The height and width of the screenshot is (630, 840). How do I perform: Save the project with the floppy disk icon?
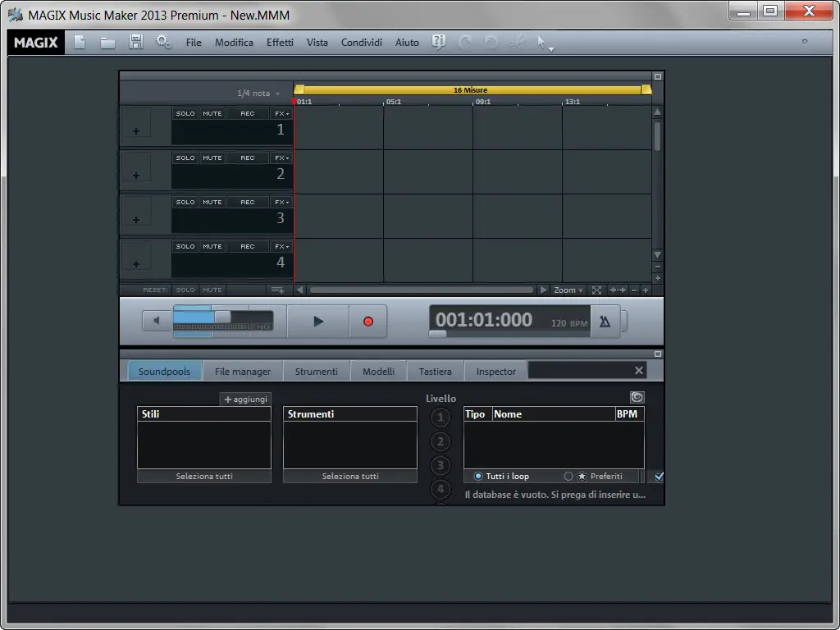pos(135,42)
